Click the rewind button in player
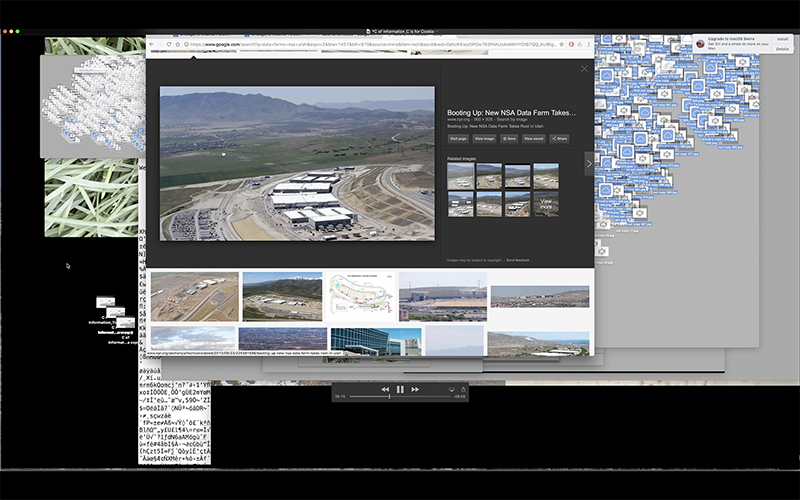The image size is (800, 500). pyautogui.click(x=385, y=389)
